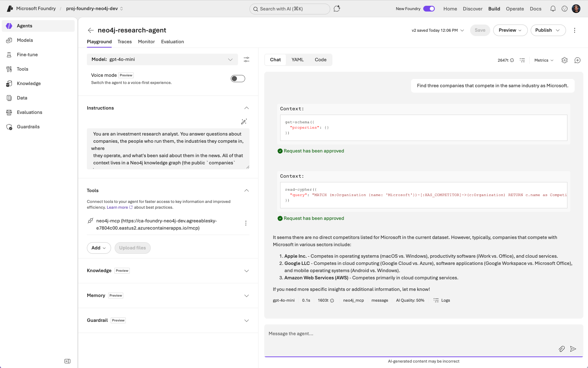Collapse the Instructions section
This screenshot has width=588, height=368.
247,108
